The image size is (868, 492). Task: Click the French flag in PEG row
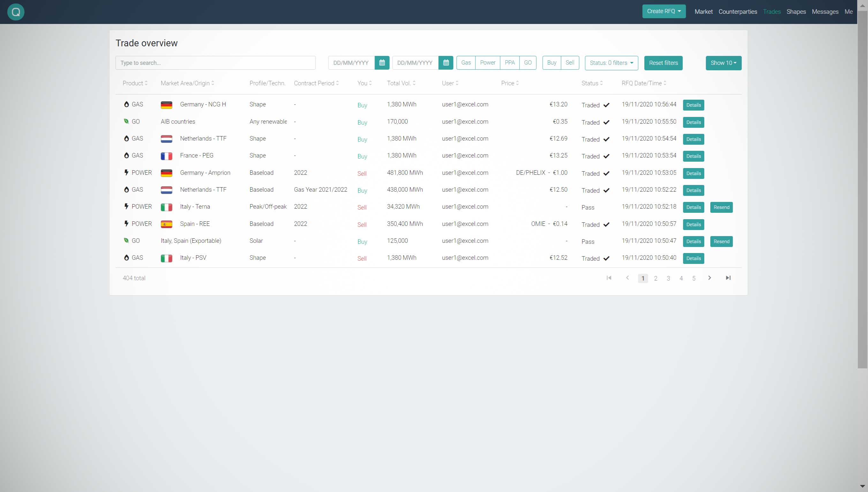tap(166, 156)
